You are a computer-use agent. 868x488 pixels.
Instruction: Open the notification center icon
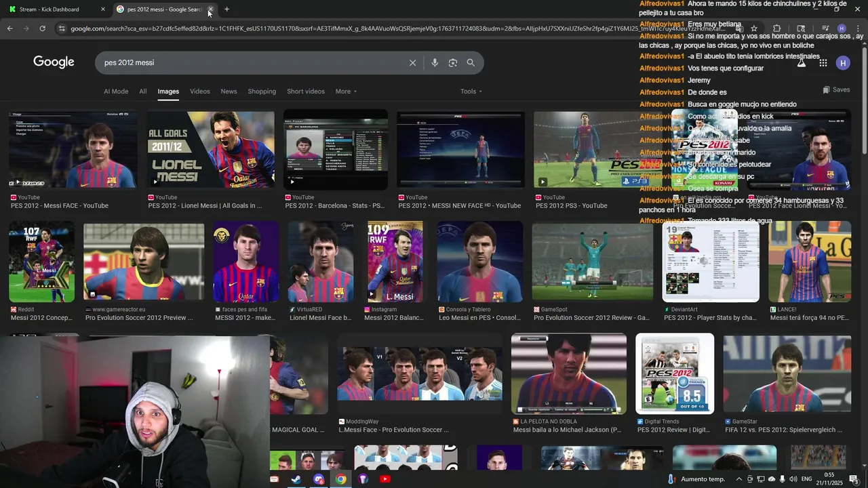(854, 479)
